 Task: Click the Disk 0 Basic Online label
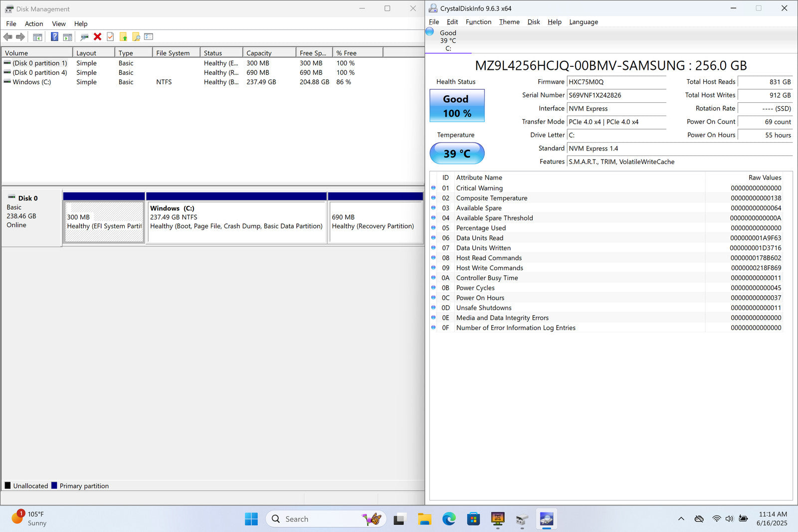pos(32,217)
